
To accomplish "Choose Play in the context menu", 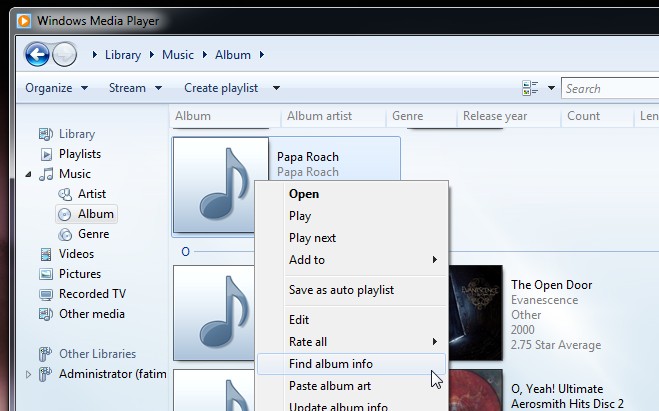I will tap(351, 216).
